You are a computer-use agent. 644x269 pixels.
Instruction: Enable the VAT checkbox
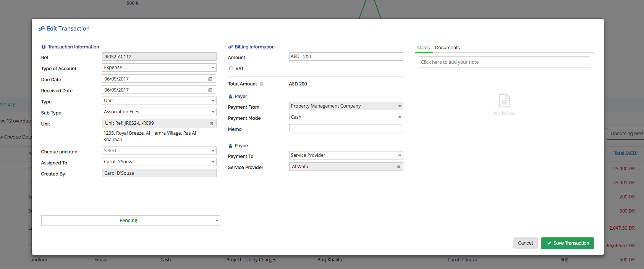coord(231,69)
